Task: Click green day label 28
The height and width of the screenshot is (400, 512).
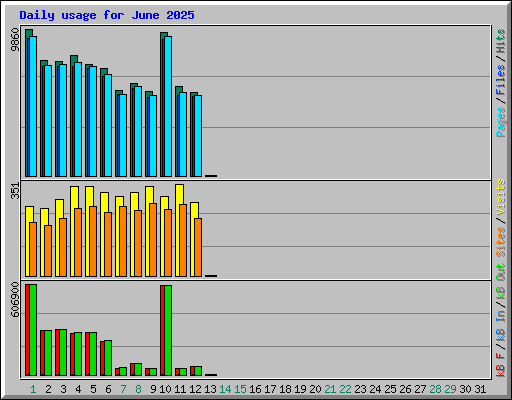Action: [435, 389]
